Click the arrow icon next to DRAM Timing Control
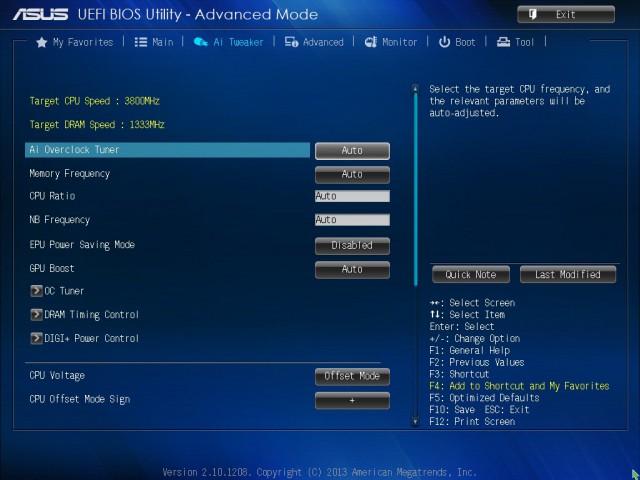Image resolution: width=640 pixels, height=480 pixels. 36,315
